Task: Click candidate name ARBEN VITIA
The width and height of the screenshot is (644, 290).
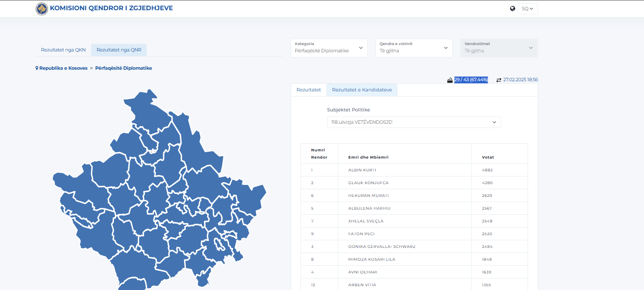Action: click(362, 285)
